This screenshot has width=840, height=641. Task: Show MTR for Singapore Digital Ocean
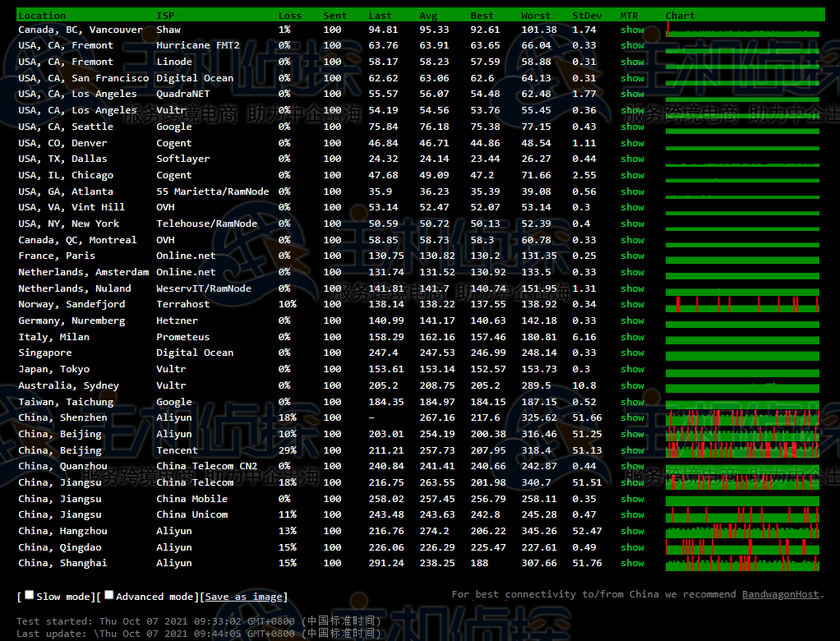(632, 353)
